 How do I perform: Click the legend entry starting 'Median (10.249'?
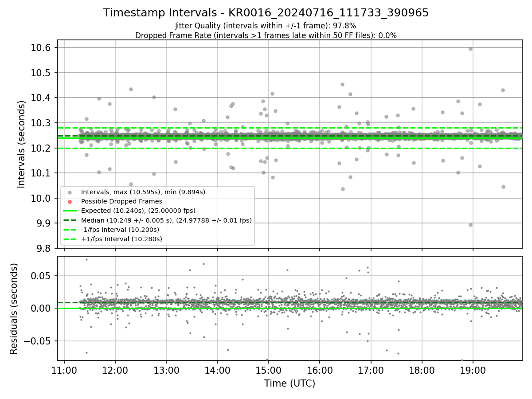(166, 220)
